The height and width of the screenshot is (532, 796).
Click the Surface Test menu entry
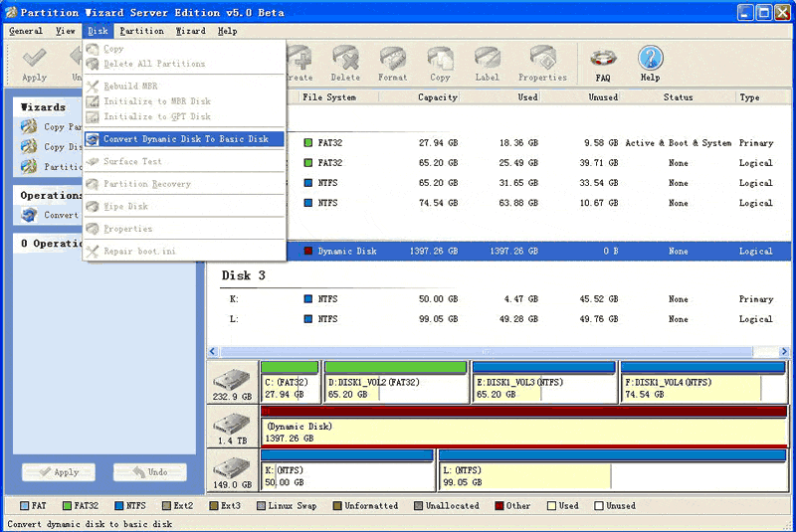pyautogui.click(x=184, y=161)
